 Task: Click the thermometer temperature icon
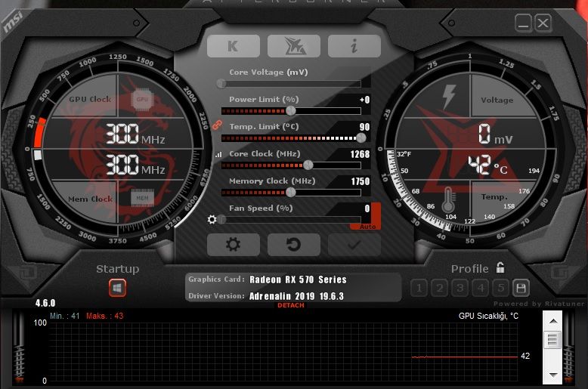pos(448,199)
